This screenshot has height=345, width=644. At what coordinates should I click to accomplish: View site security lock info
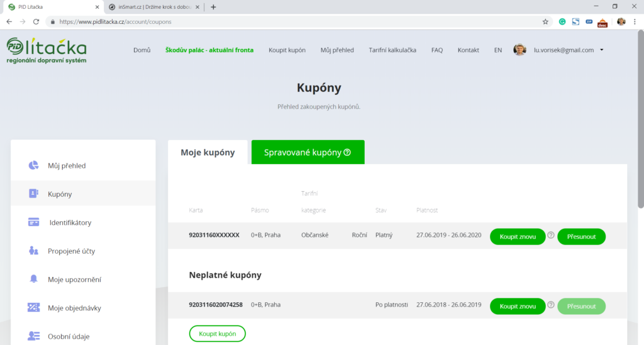[53, 22]
